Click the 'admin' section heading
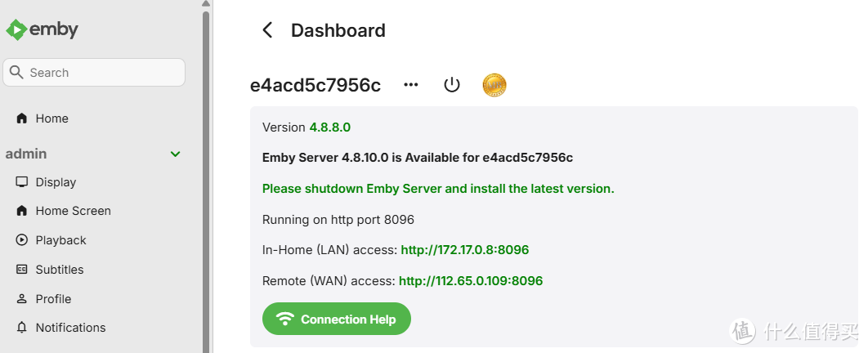The height and width of the screenshot is (353, 868). click(26, 154)
